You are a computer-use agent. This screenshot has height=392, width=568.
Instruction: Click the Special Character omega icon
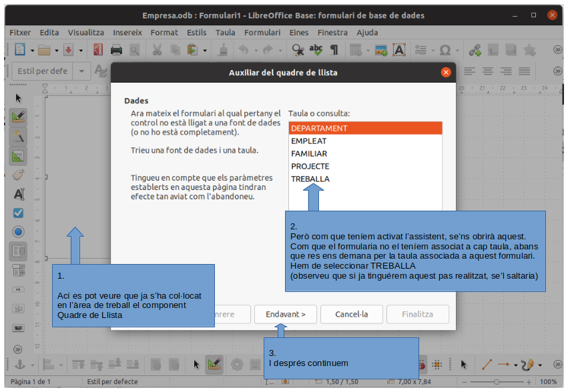pos(445,50)
